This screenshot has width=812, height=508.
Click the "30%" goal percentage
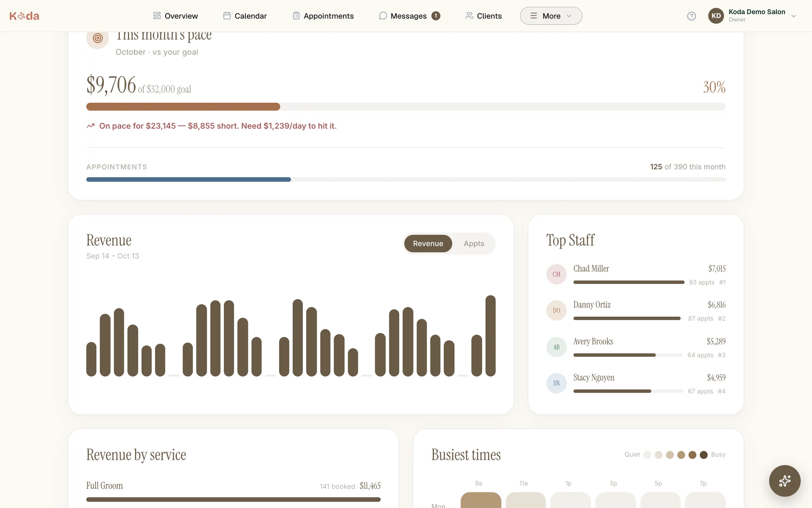(x=714, y=87)
